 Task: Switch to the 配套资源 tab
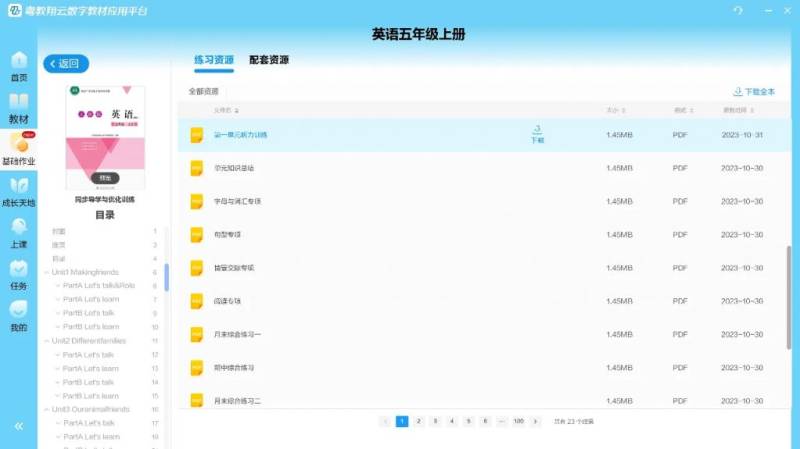pyautogui.click(x=269, y=60)
